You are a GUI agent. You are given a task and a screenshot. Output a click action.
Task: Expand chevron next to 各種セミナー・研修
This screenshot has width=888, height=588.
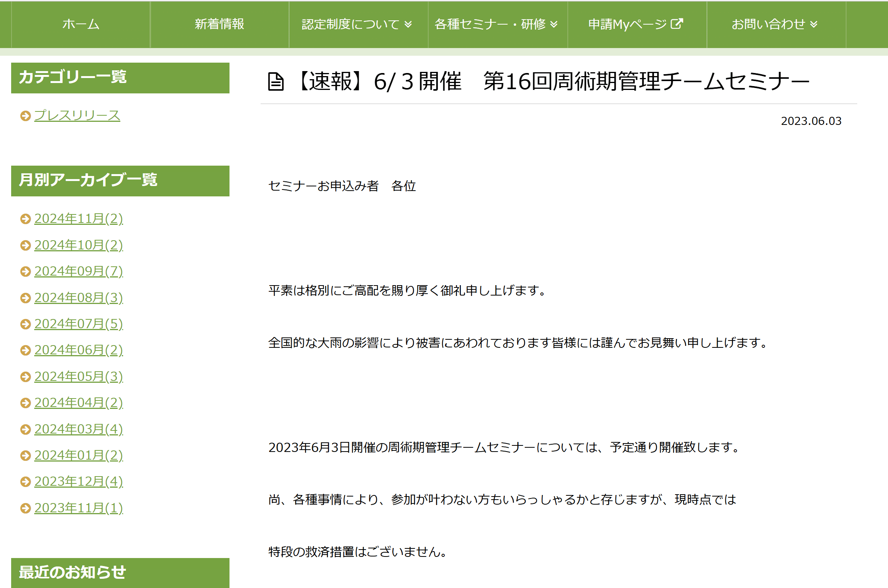coord(554,25)
